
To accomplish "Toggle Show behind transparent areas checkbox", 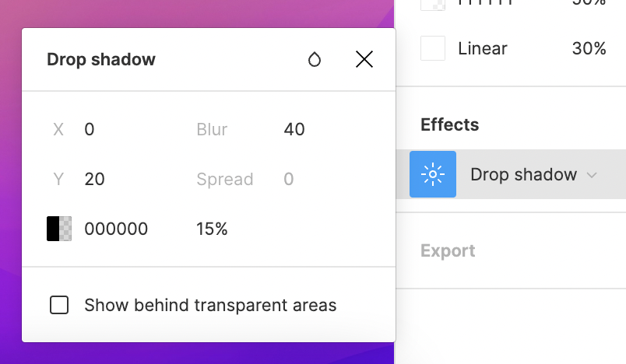I will point(59,305).
